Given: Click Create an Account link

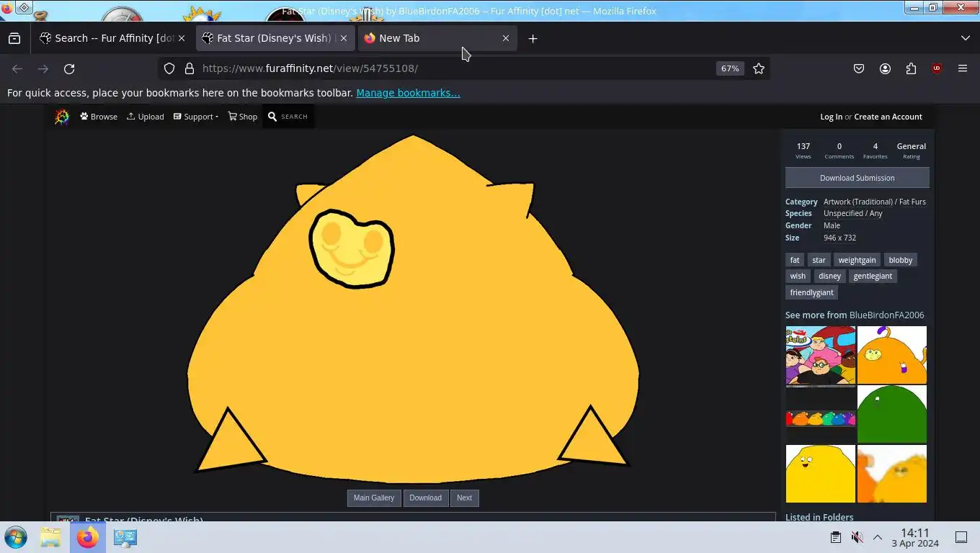Looking at the screenshot, I should [888, 117].
